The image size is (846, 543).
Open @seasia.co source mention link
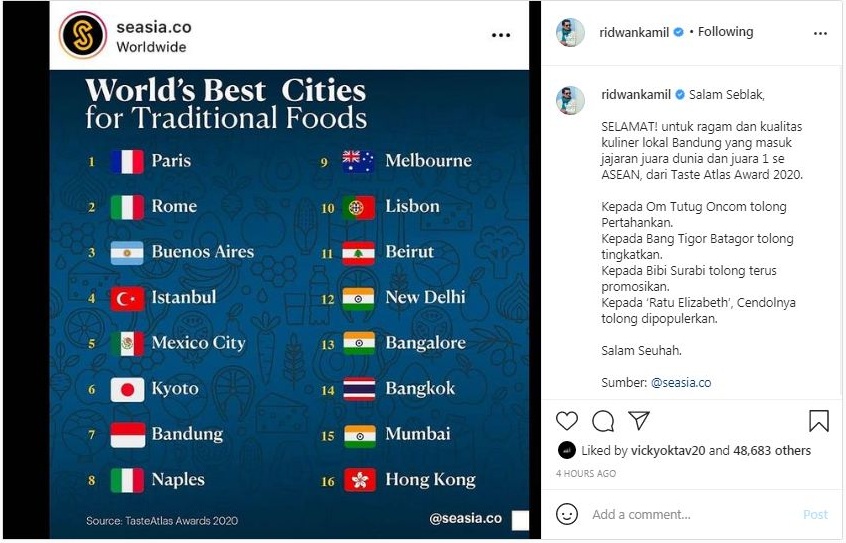click(x=681, y=382)
